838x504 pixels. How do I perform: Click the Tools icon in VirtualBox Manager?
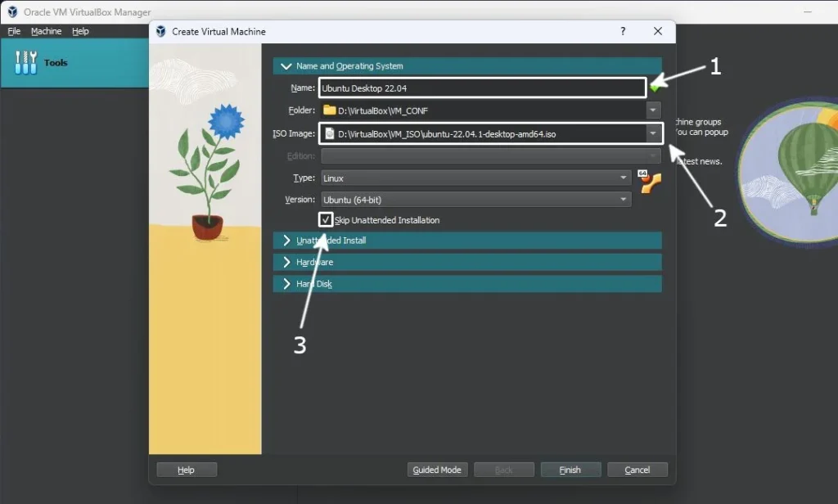(25, 62)
